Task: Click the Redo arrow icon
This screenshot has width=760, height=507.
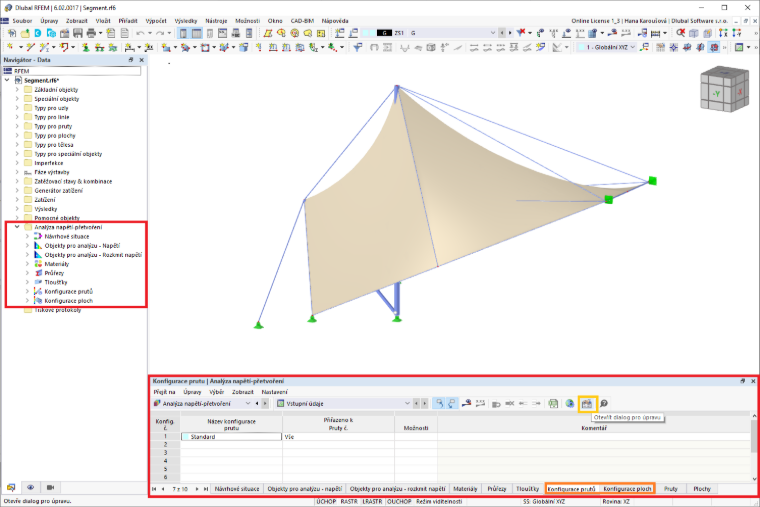Action: click(x=160, y=33)
